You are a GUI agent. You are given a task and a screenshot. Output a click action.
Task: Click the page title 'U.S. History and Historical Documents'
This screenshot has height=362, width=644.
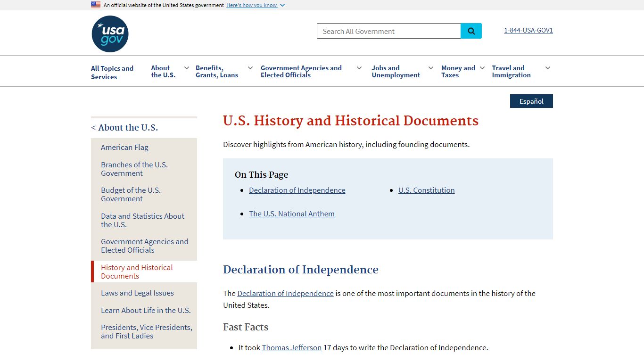tap(351, 121)
